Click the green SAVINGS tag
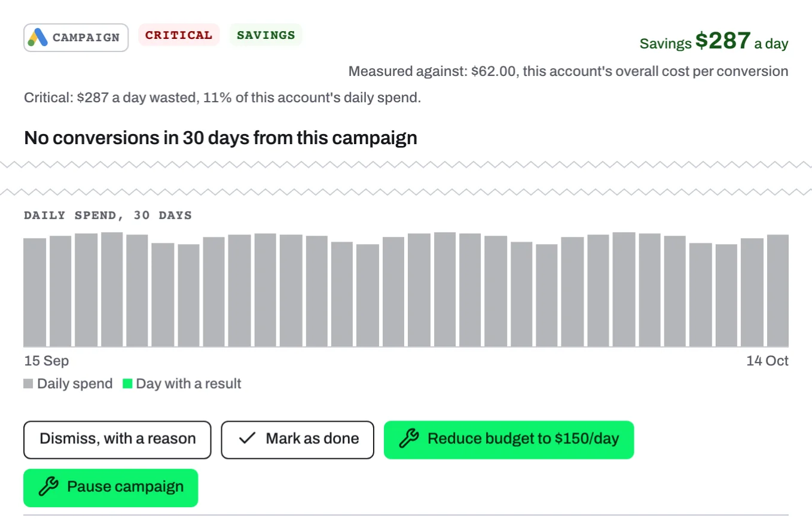This screenshot has height=524, width=812. (x=266, y=35)
